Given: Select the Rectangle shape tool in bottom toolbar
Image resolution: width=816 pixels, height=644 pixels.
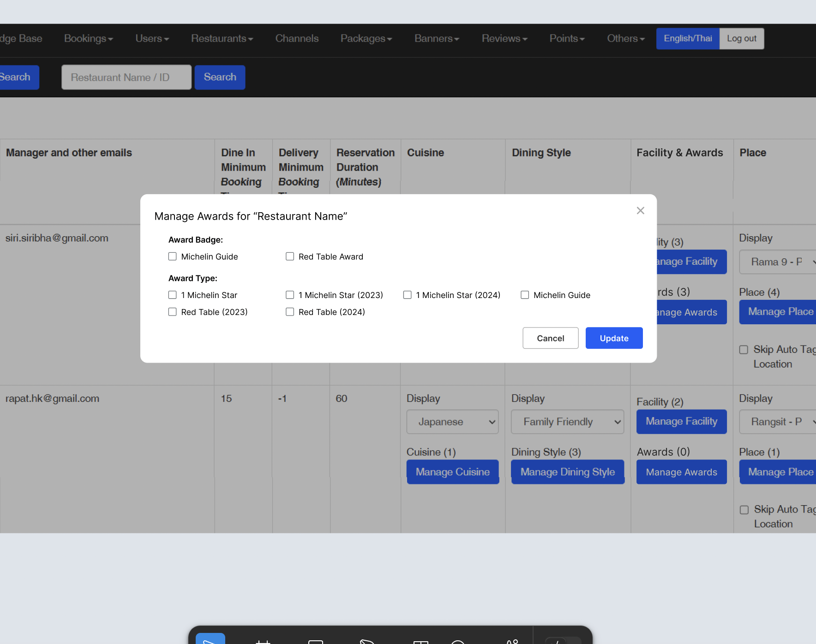Looking at the screenshot, I should [x=316, y=641].
